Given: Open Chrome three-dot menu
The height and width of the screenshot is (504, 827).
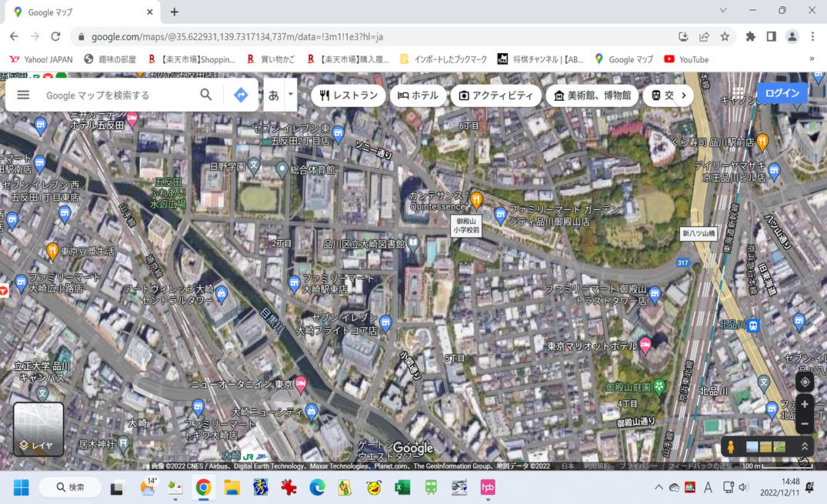Looking at the screenshot, I should [812, 36].
